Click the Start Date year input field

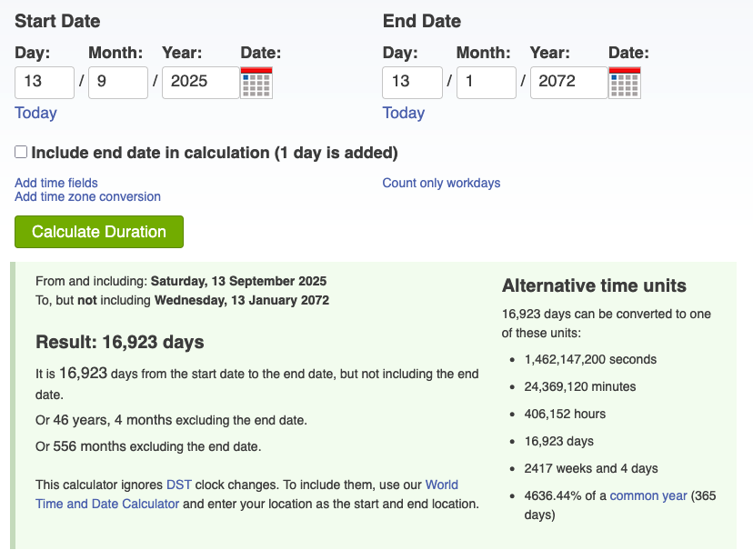199,82
